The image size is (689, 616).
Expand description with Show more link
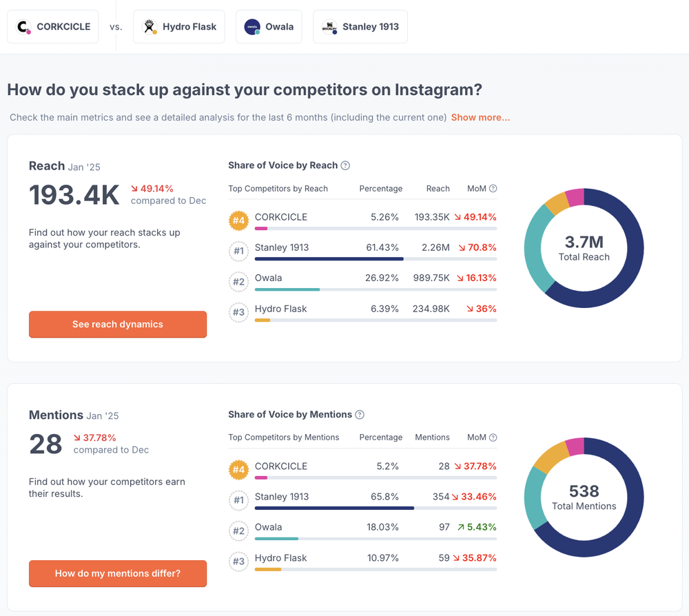480,117
